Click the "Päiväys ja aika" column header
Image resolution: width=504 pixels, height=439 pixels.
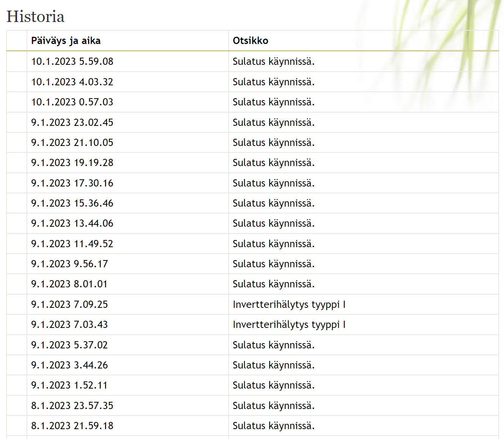coord(66,41)
